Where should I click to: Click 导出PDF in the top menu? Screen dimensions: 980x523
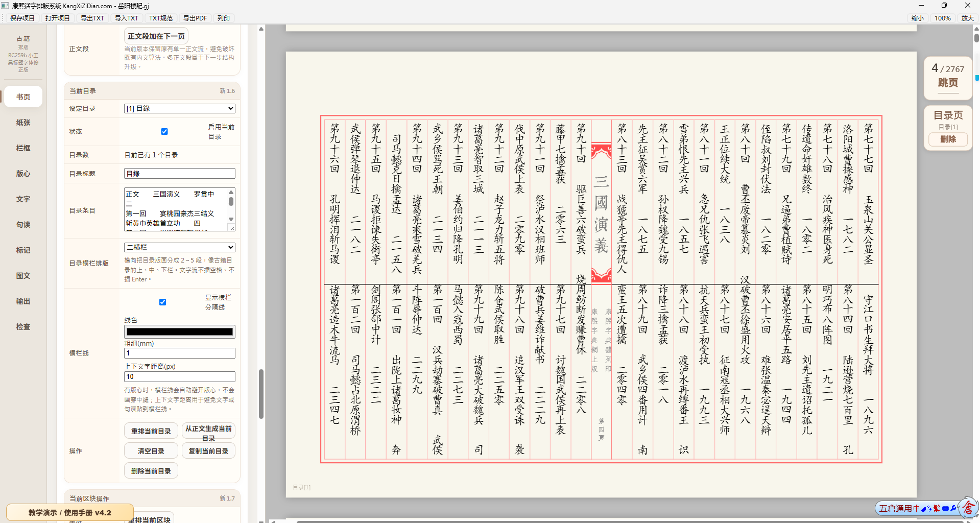coord(195,18)
